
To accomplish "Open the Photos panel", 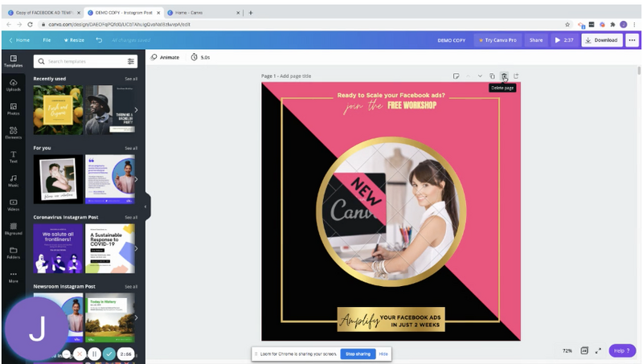I will 13,108.
